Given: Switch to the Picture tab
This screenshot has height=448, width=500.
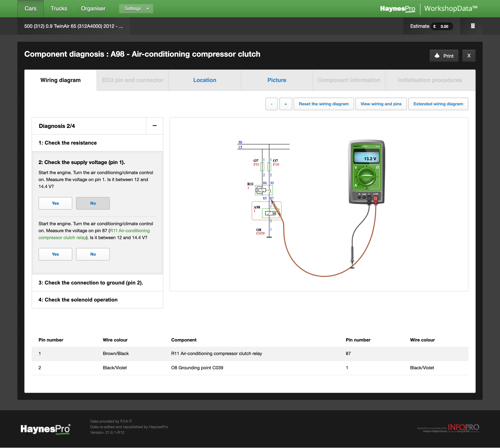Looking at the screenshot, I should tap(277, 80).
